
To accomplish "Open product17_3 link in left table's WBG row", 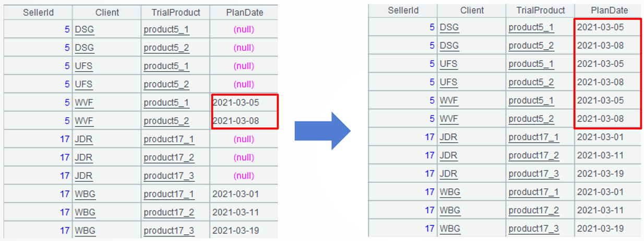I will click(x=169, y=231).
